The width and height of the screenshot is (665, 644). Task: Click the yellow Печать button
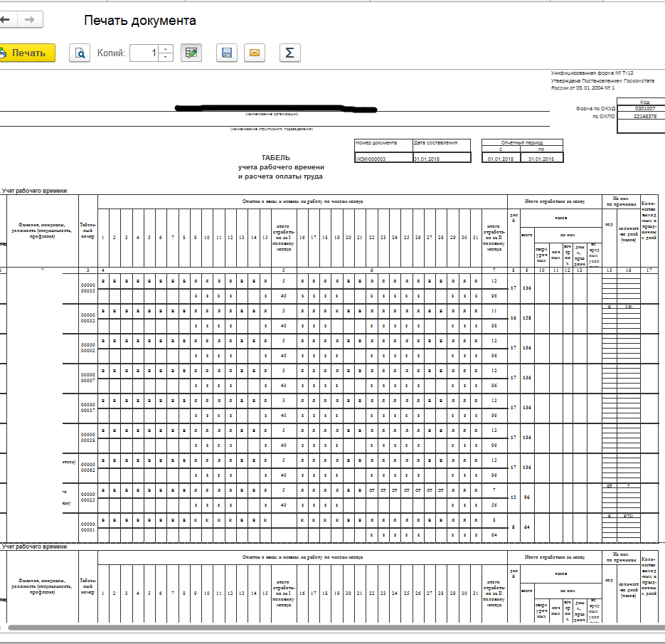(x=27, y=53)
